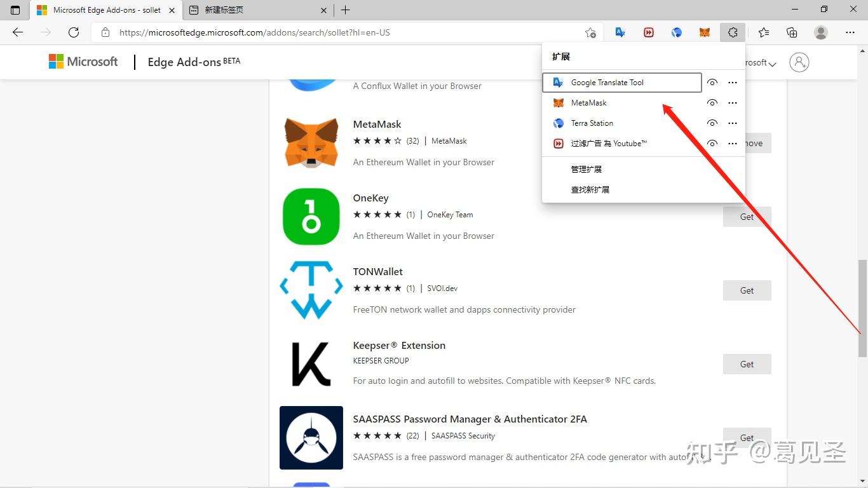Click the YouTube ad filter toolbar icon

pyautogui.click(x=648, y=32)
